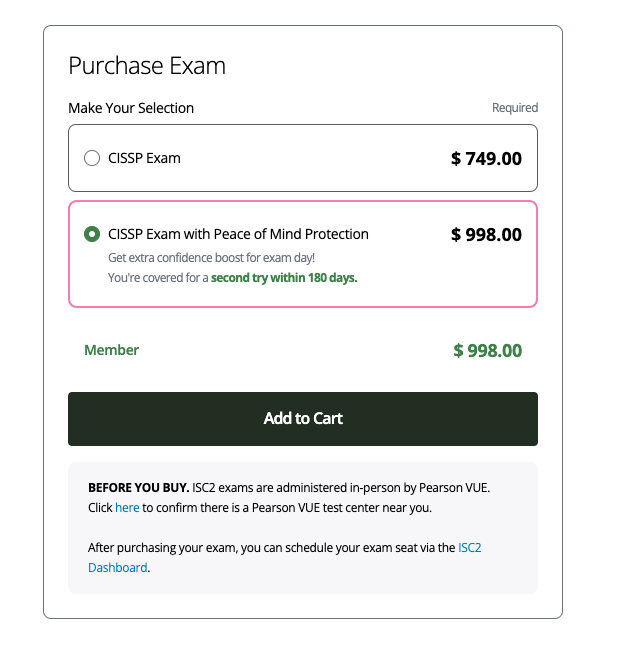Open the ISC2 Dashboard link
This screenshot has width=624, height=648.
coord(469,548)
